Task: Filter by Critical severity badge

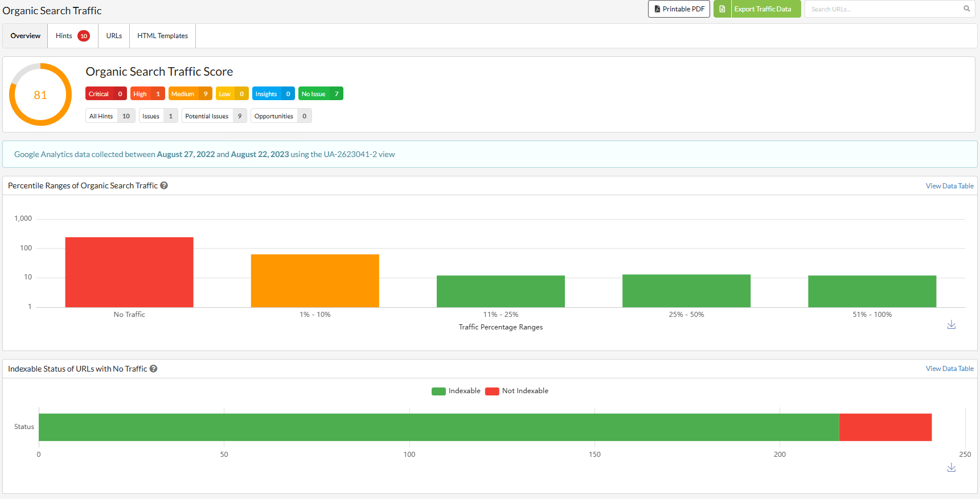Action: [106, 94]
